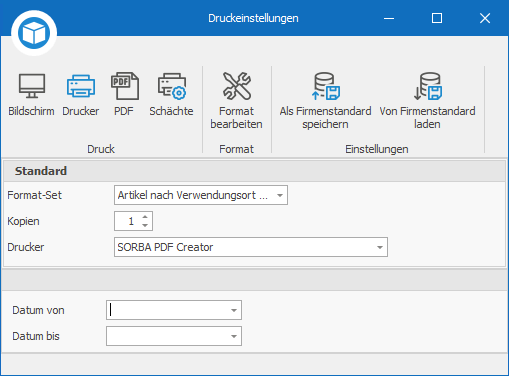This screenshot has height=376, width=509.
Task: Choose the PDF export icon
Action: point(125,86)
